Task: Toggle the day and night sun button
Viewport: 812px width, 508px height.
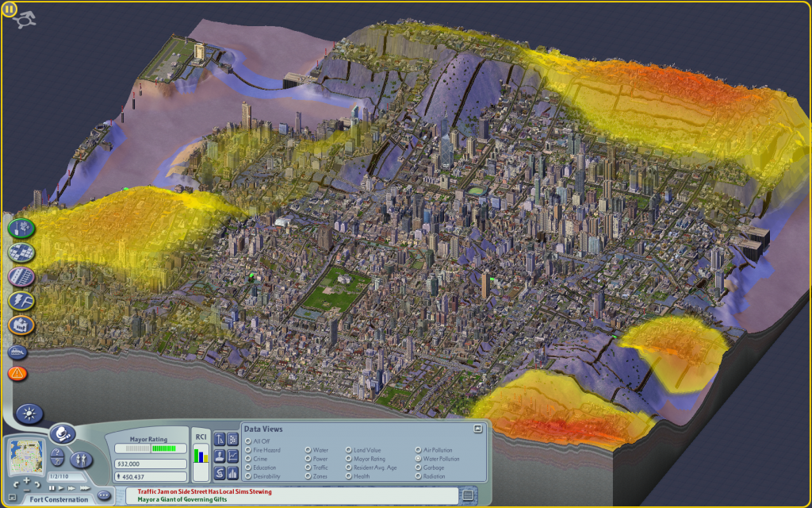Action: point(29,414)
